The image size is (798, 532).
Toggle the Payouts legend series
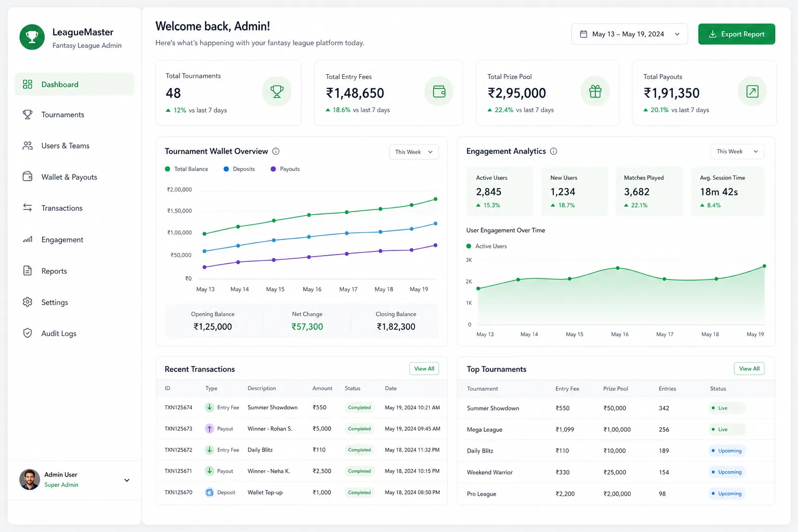[x=285, y=169]
